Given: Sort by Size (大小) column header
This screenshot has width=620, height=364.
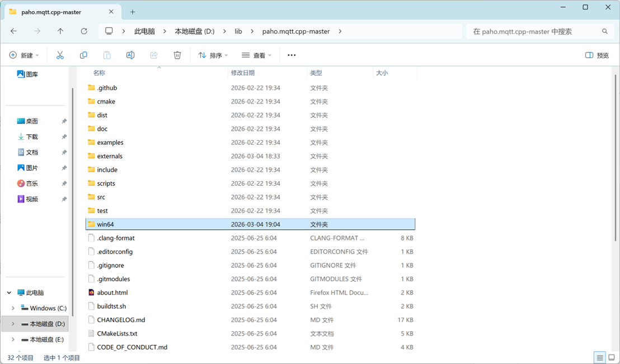Looking at the screenshot, I should [x=382, y=73].
